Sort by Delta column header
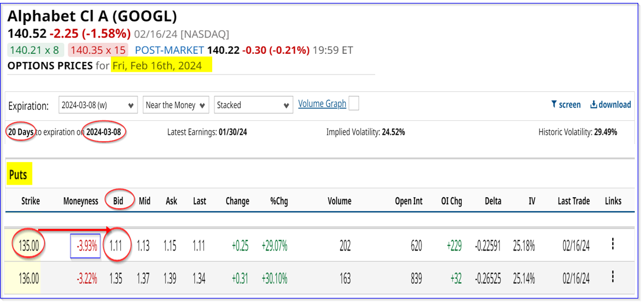Image resolution: width=644 pixels, height=306 pixels. click(494, 201)
